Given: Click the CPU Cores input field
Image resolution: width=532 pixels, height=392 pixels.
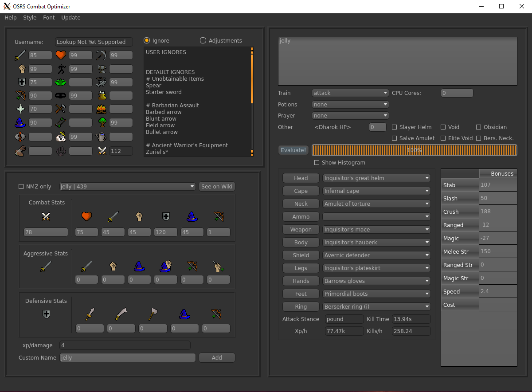Looking at the screenshot, I should coord(457,93).
